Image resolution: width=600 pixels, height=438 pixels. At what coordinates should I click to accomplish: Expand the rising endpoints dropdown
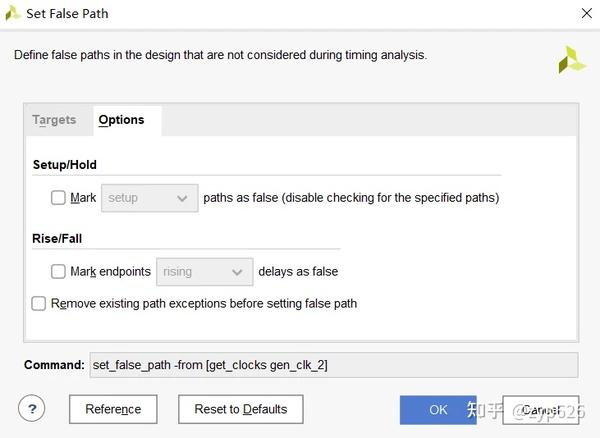[x=205, y=271]
